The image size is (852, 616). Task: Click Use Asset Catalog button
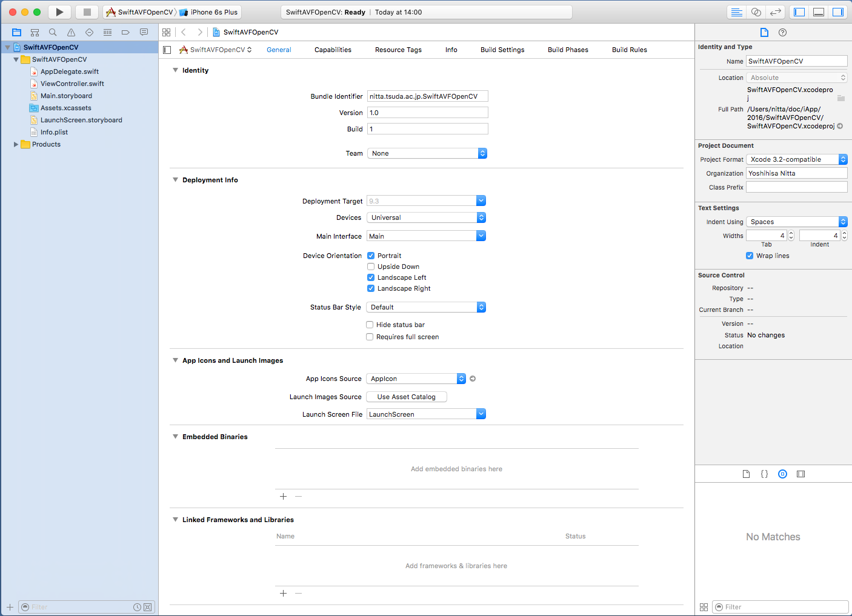pyautogui.click(x=406, y=397)
